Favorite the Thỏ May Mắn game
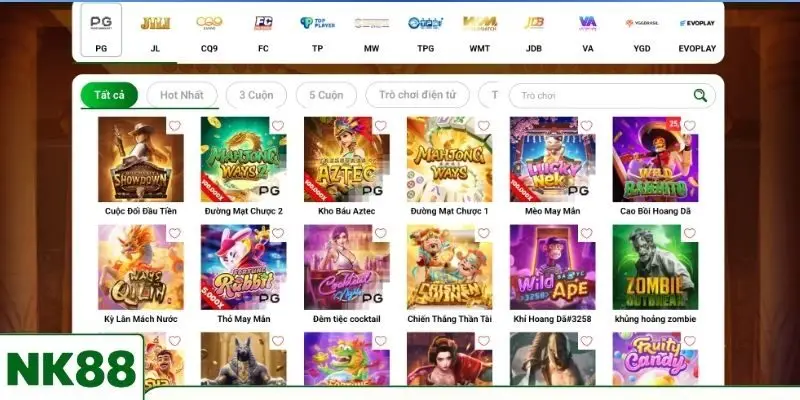Image resolution: width=800 pixels, height=400 pixels. 278,233
